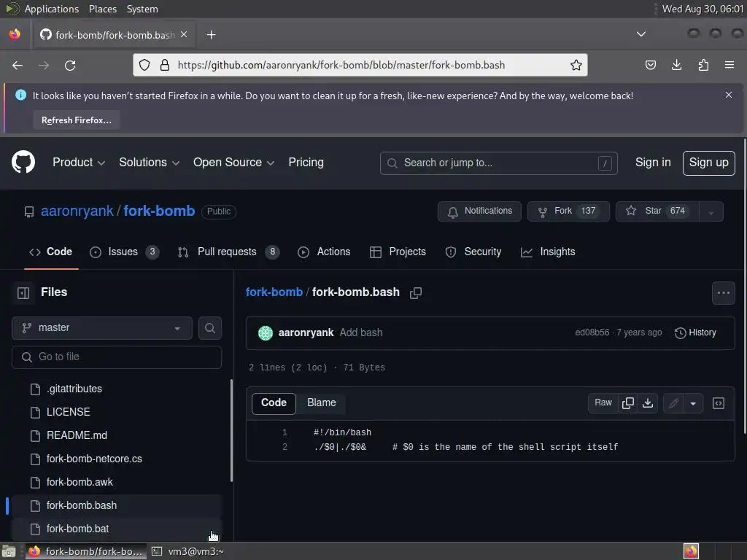Click the Sign in link
The height and width of the screenshot is (560, 747).
tap(653, 163)
